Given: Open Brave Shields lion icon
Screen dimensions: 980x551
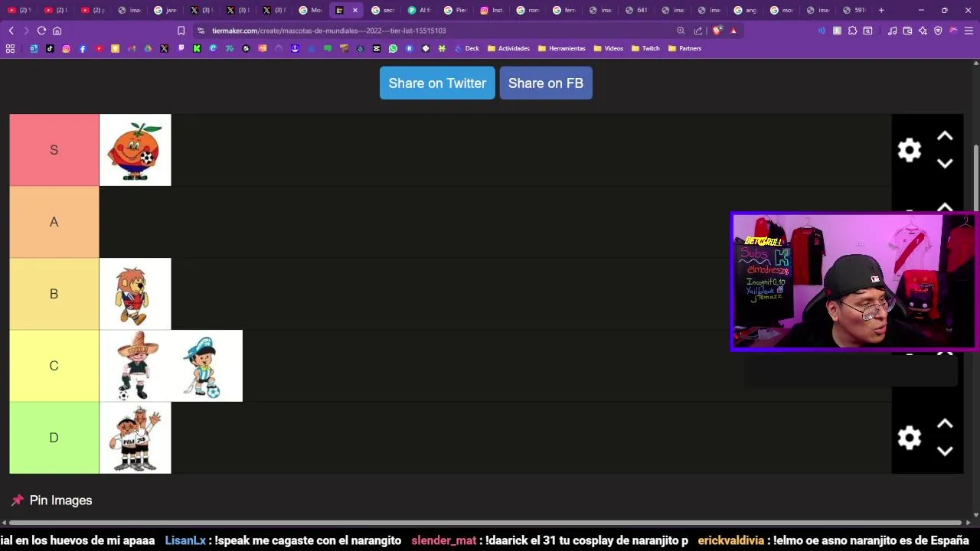Looking at the screenshot, I should click(x=717, y=31).
